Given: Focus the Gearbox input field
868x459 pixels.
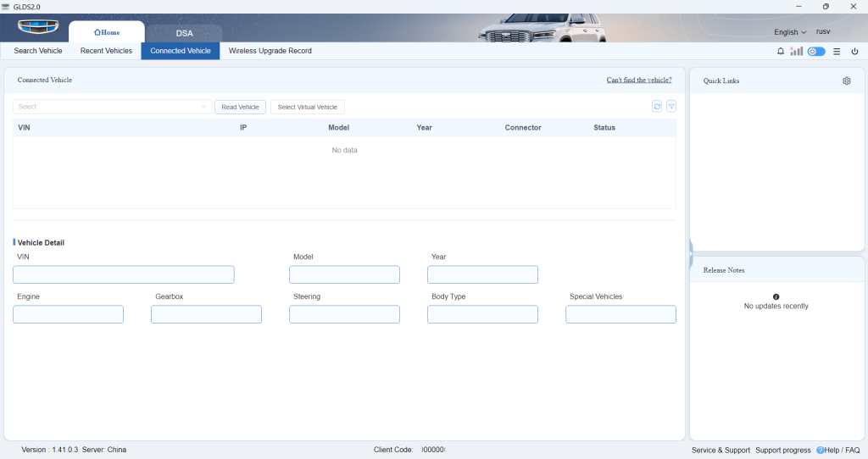Looking at the screenshot, I should [207, 314].
